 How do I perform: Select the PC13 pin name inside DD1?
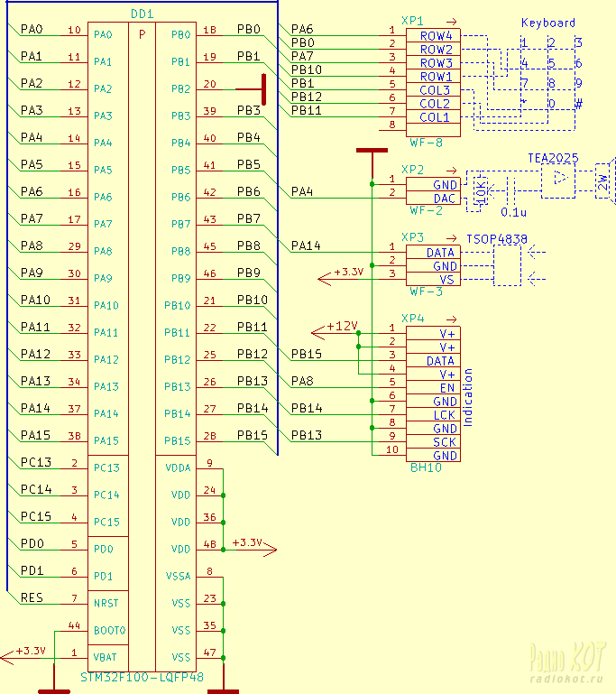106,467
